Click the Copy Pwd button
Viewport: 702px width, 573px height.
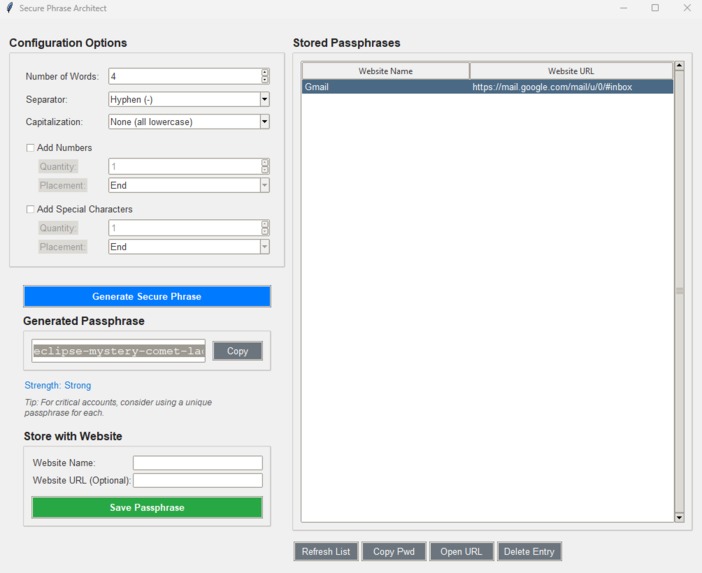click(394, 552)
